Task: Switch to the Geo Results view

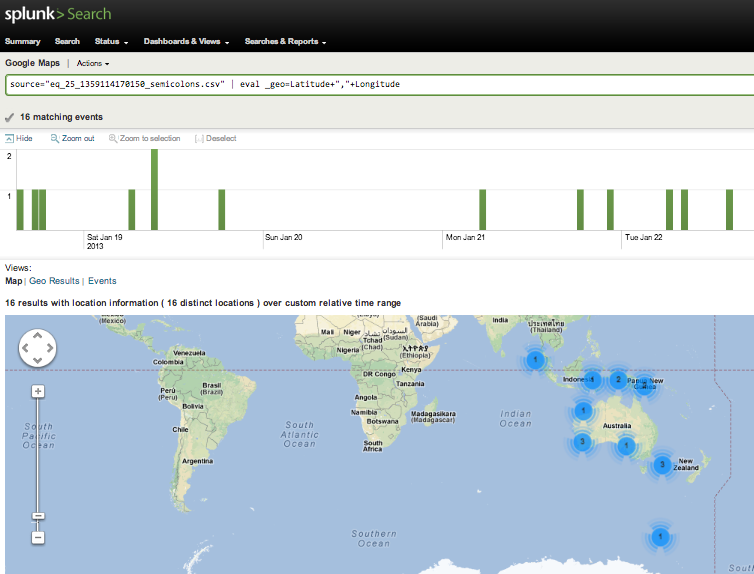Action: click(54, 281)
